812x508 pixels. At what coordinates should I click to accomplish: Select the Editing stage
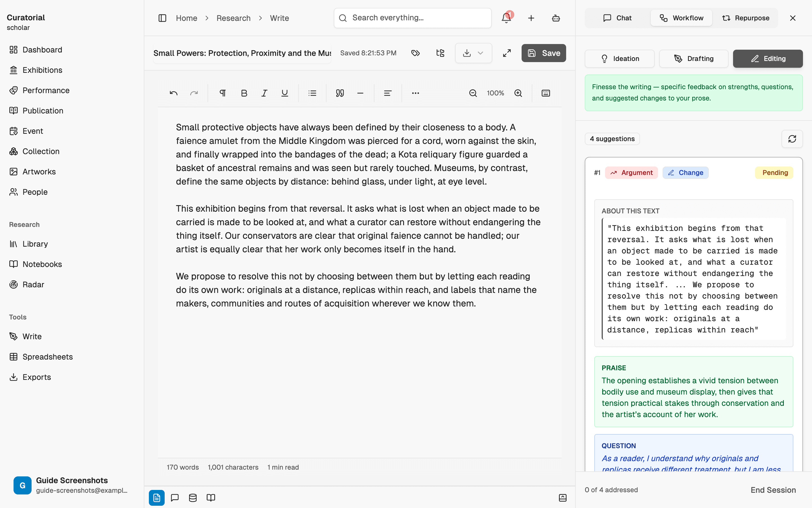[768, 59]
